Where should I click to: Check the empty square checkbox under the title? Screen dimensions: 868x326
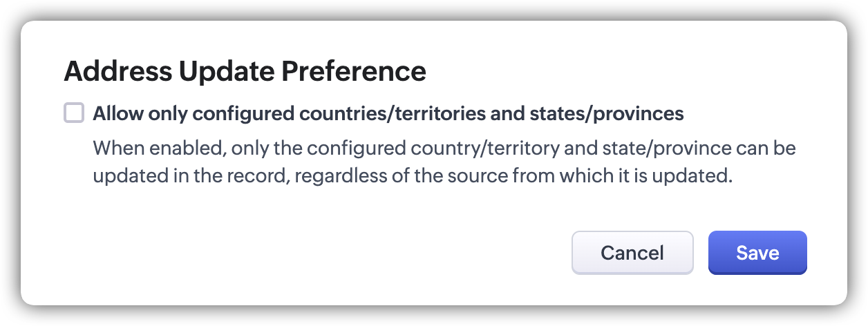point(74,113)
